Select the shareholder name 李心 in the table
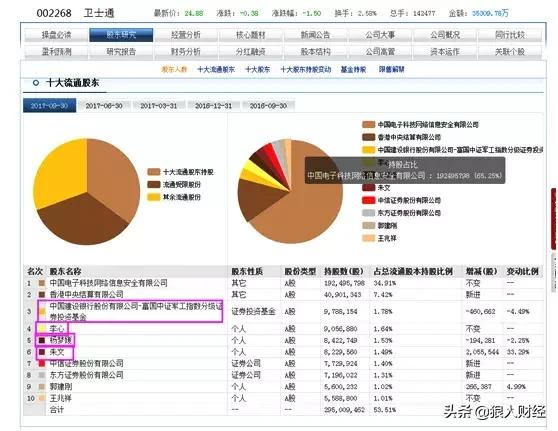 pyautogui.click(x=57, y=328)
